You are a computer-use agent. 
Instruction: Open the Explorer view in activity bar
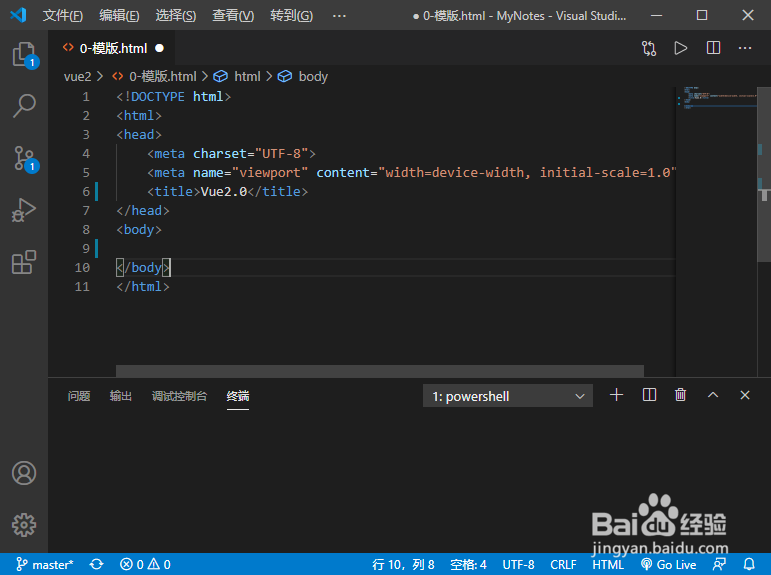(x=24, y=54)
